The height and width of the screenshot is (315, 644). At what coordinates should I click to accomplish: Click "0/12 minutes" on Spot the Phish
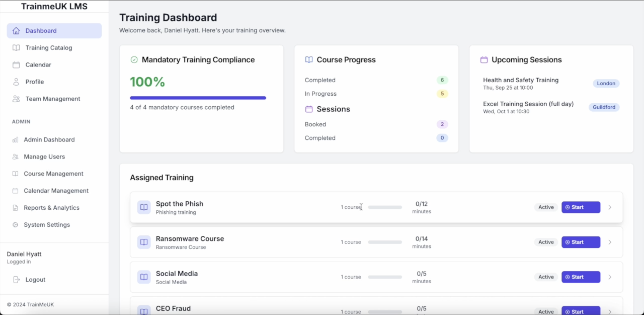pos(421,207)
